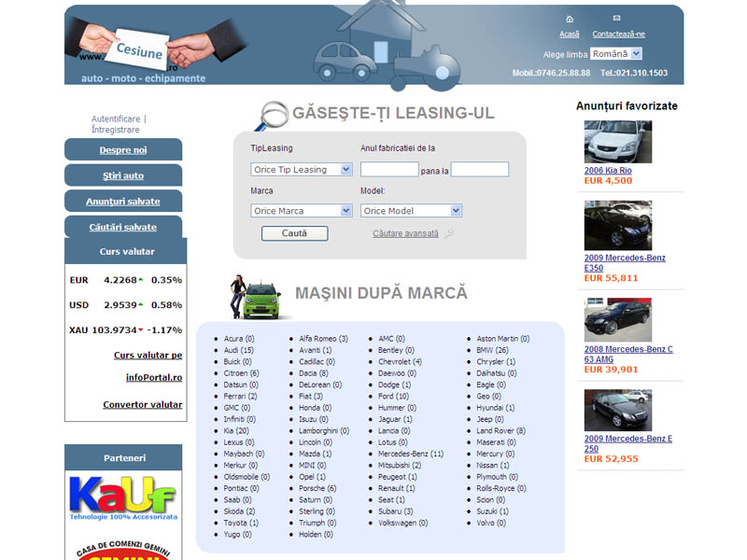Open the Orice Tip Leasing dropdown
747x560 pixels.
tap(301, 170)
